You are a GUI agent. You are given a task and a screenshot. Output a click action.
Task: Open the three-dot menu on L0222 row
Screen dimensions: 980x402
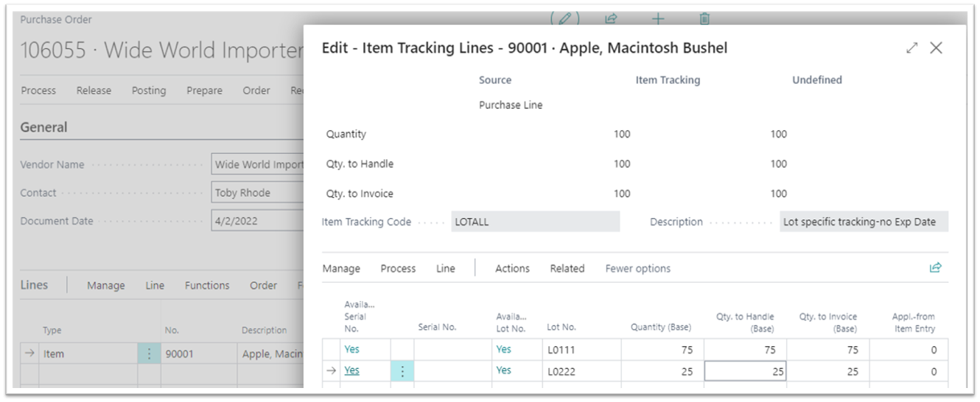click(x=402, y=372)
